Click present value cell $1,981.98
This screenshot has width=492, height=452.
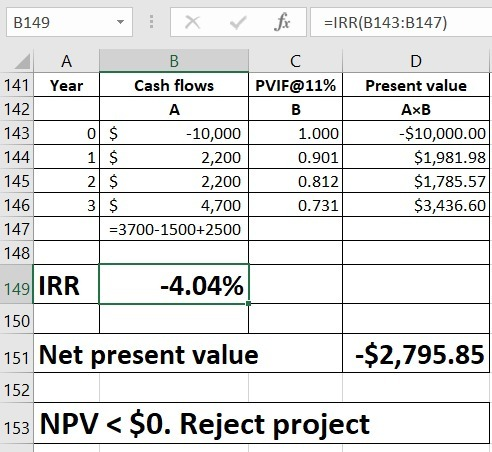(416, 157)
